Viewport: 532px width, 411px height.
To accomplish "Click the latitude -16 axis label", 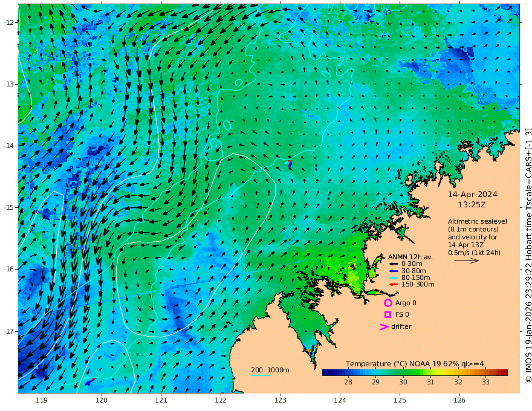I will pos(9,269).
